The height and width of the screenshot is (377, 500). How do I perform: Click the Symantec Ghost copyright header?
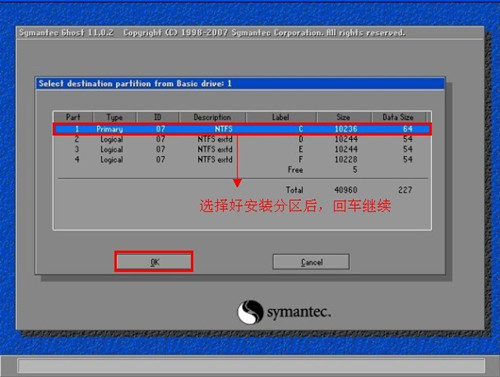coord(212,33)
